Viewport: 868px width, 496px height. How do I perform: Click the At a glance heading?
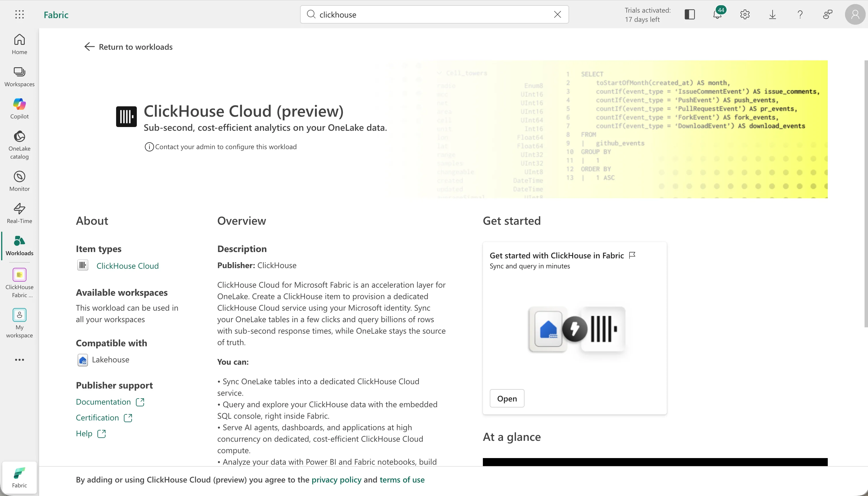tap(512, 437)
